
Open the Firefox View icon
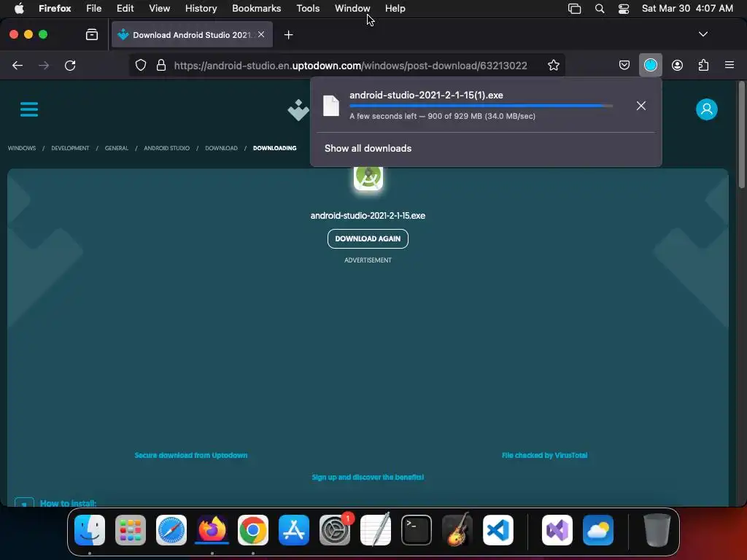click(x=91, y=34)
